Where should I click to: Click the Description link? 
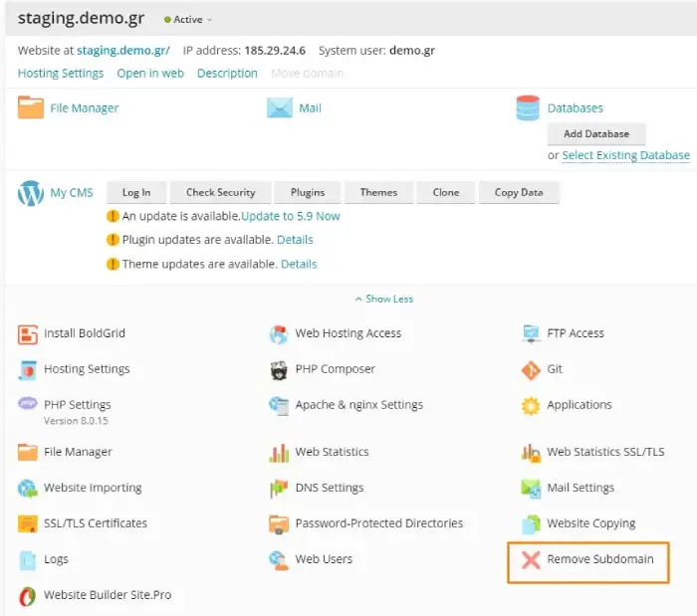click(227, 73)
